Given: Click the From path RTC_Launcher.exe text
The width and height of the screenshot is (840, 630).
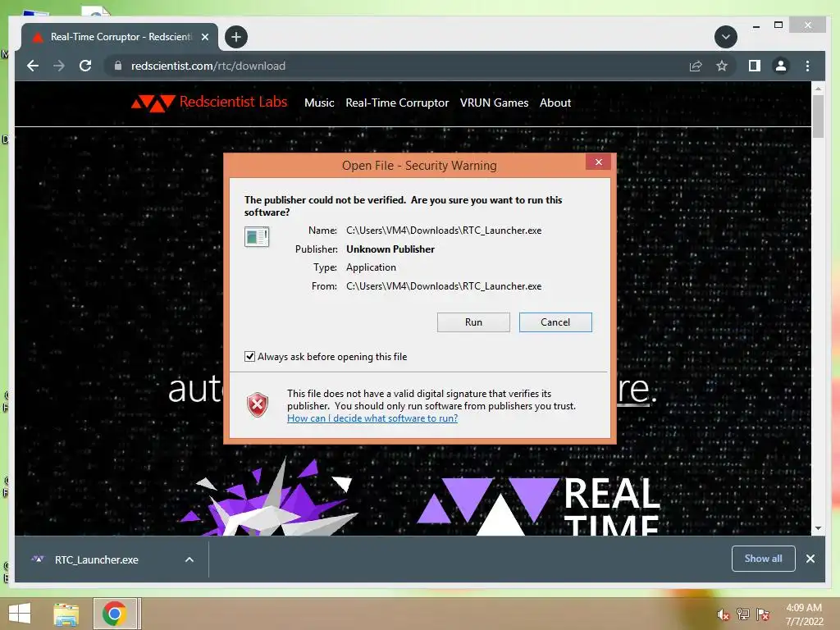Looking at the screenshot, I should [x=444, y=286].
